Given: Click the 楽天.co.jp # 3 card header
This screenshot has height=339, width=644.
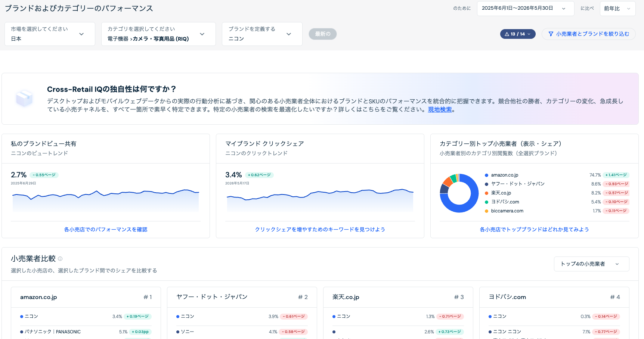Looking at the screenshot, I should [x=398, y=297].
